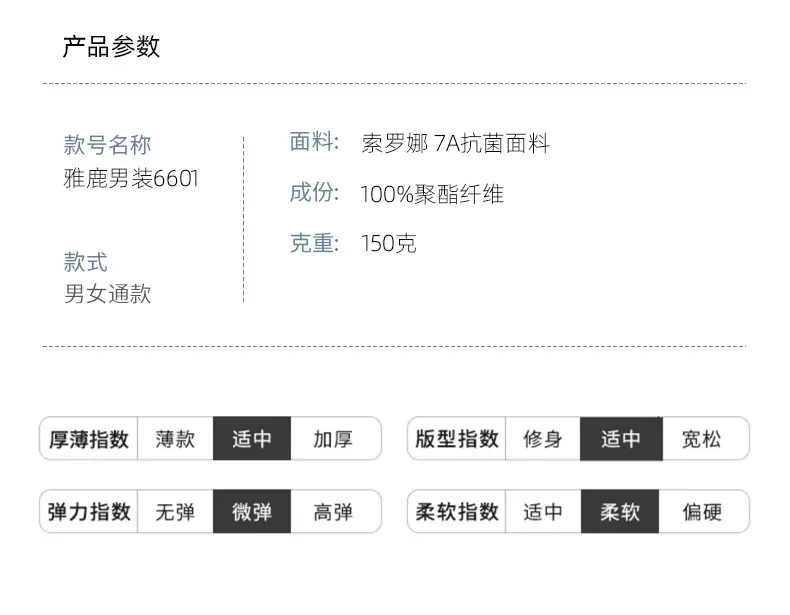Choose 无弹 elasticity option

pos(175,512)
